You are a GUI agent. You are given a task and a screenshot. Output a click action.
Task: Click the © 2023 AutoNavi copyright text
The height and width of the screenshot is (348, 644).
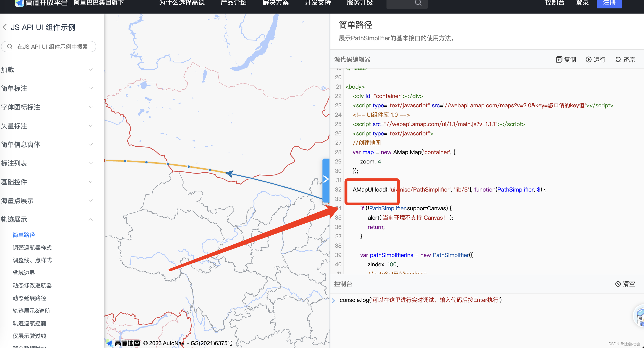[x=188, y=343]
